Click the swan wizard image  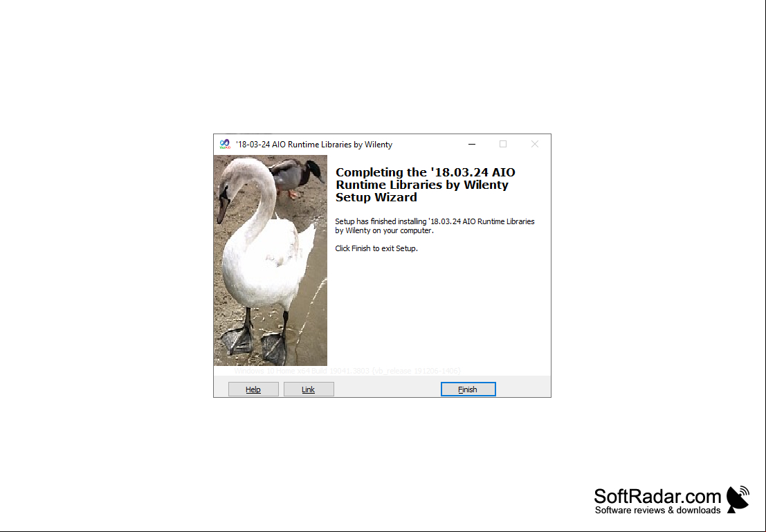coord(271,260)
